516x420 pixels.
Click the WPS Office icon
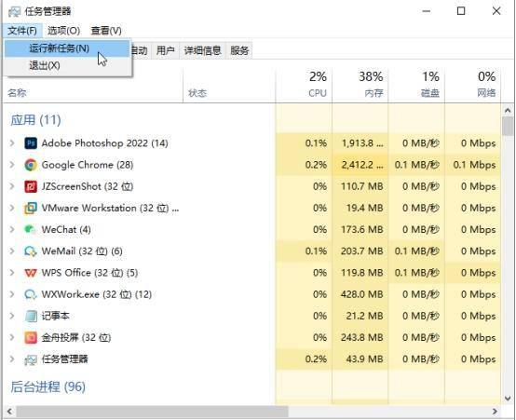[31, 273]
